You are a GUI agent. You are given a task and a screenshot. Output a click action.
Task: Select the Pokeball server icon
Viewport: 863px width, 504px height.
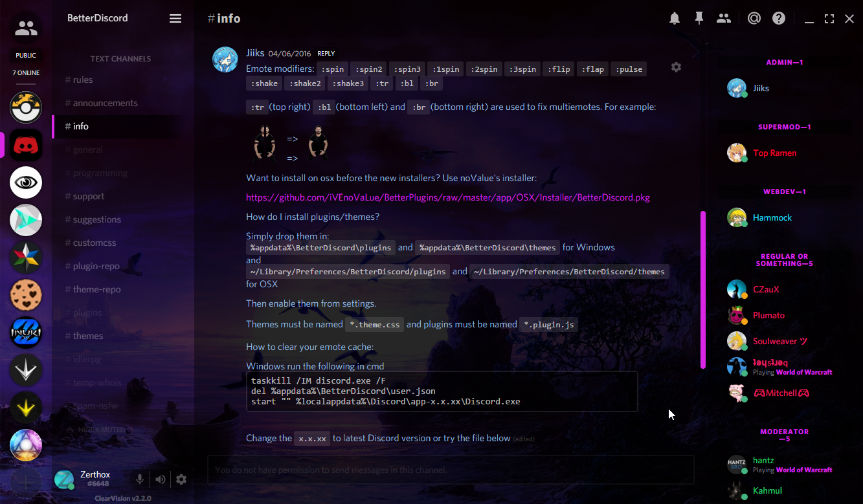tap(25, 108)
